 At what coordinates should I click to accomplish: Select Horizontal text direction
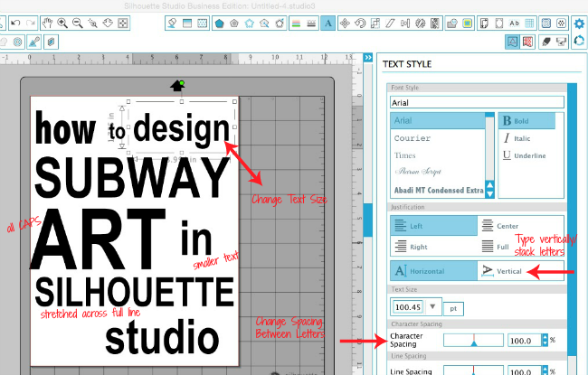coord(434,270)
